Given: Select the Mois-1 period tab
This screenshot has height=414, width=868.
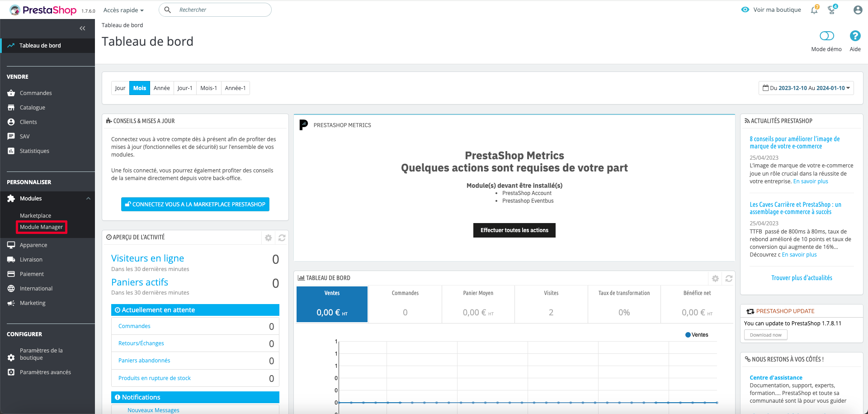Looking at the screenshot, I should coord(209,88).
